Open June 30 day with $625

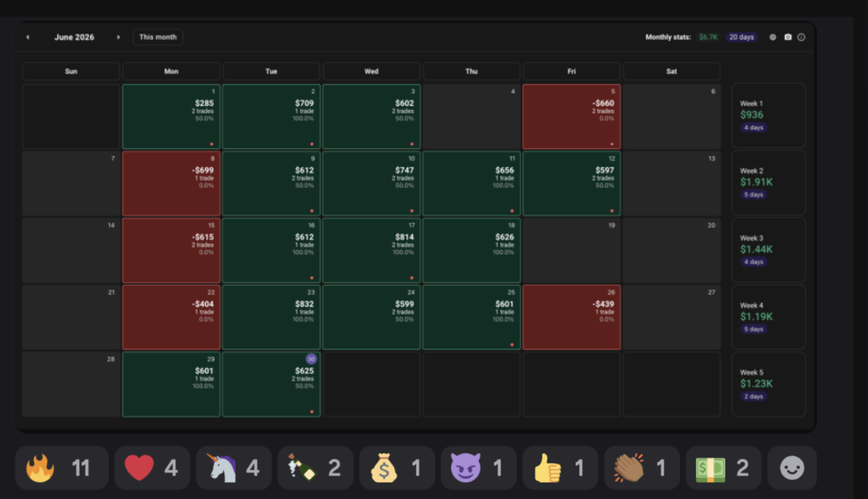click(271, 384)
